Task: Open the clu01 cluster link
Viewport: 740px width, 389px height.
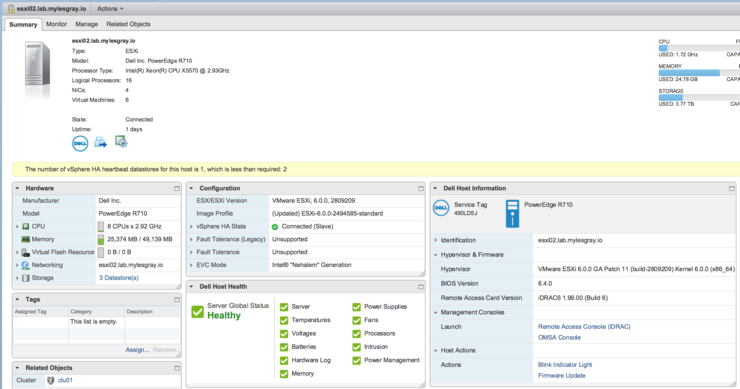Action: [65, 380]
